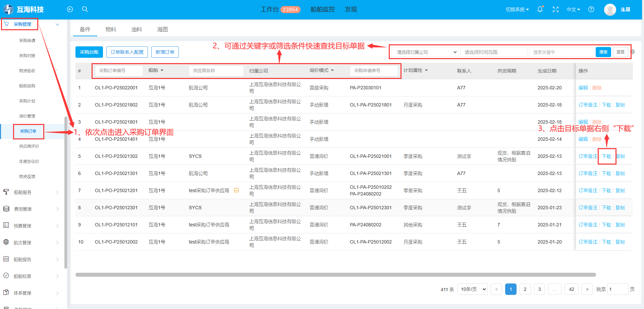Click the 采购管理 shopping cart icon

(x=7, y=24)
